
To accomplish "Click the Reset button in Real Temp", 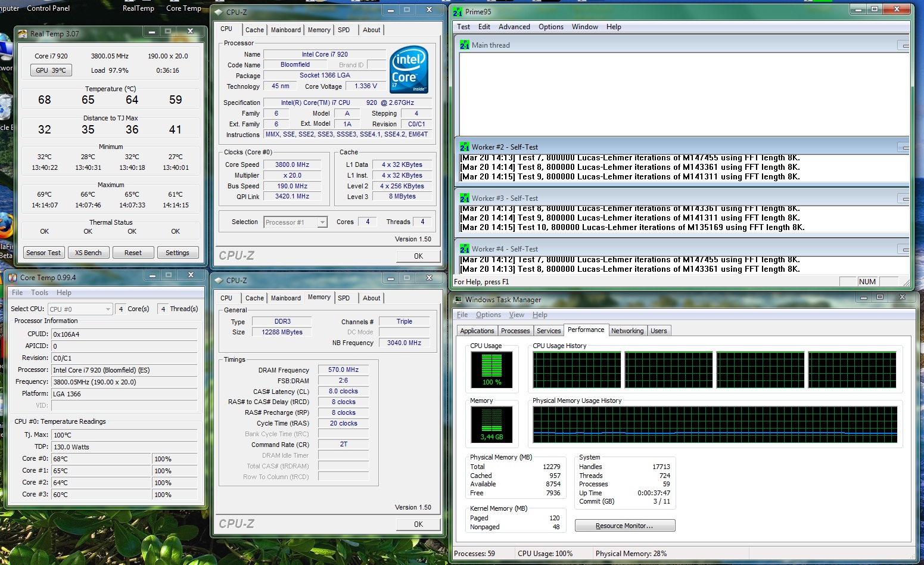I will [133, 253].
